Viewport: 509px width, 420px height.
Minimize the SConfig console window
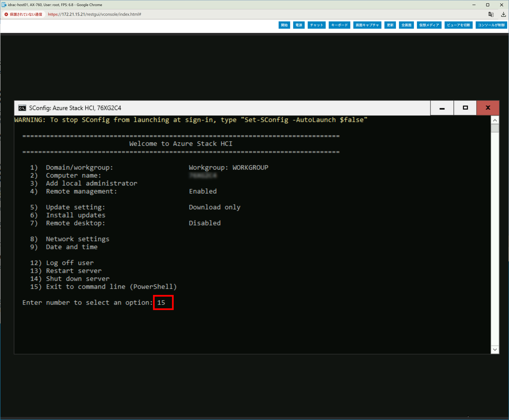click(442, 108)
